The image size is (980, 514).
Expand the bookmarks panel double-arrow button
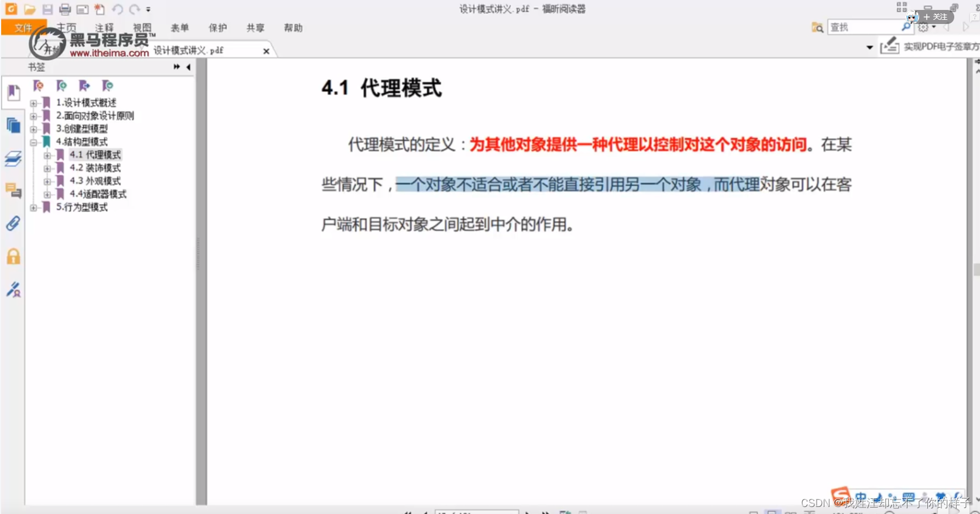click(x=177, y=67)
